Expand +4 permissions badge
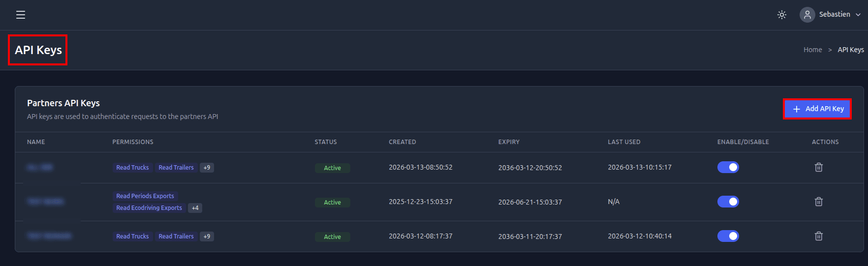The width and height of the screenshot is (868, 266). 195,208
